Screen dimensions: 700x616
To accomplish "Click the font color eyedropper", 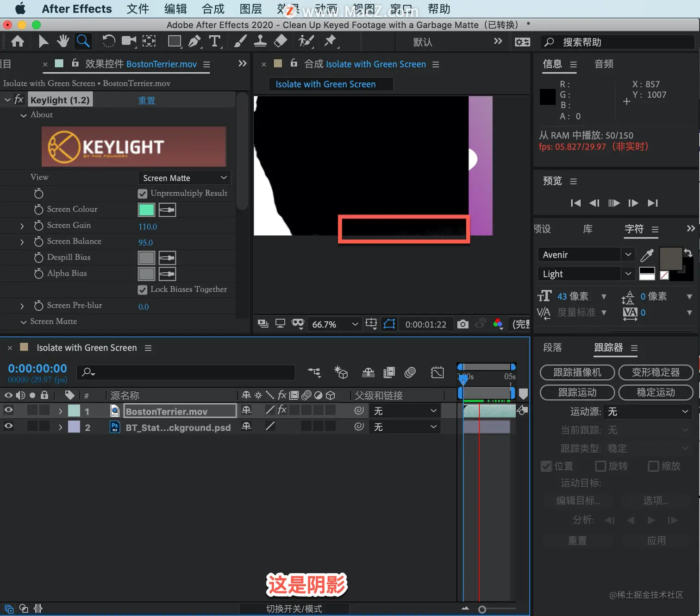I will click(x=647, y=255).
